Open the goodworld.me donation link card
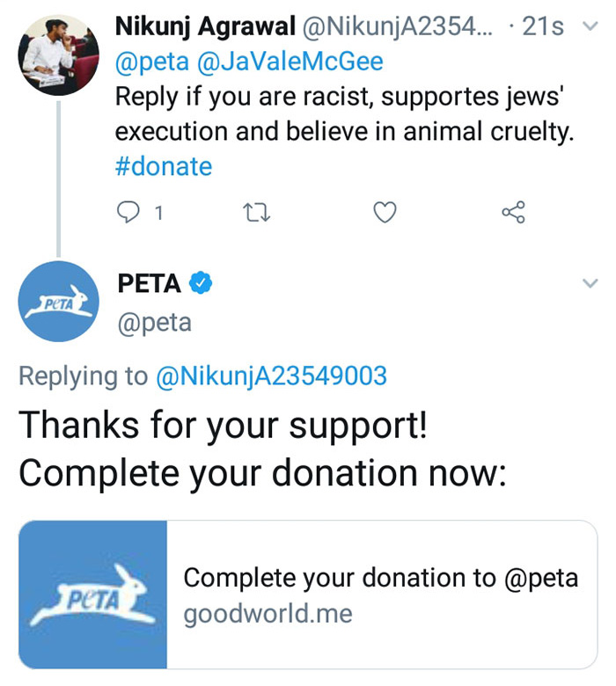This screenshot has width=616, height=686. 380,595
